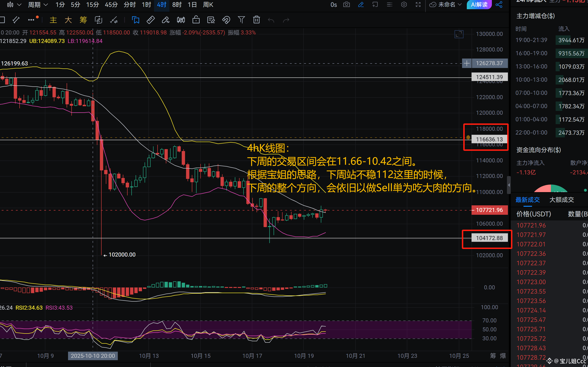Click the trash delete drawings icon
Image resolution: width=588 pixels, height=367 pixels.
[x=256, y=20]
